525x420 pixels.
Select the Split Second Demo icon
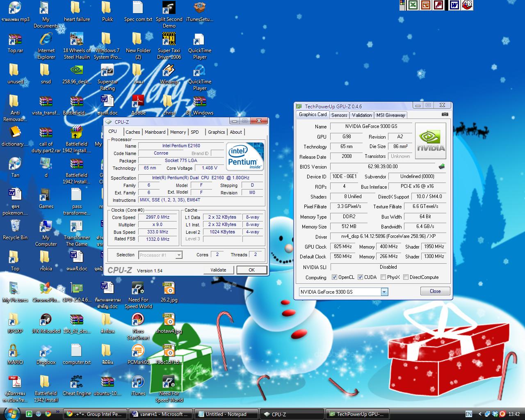coord(169,15)
